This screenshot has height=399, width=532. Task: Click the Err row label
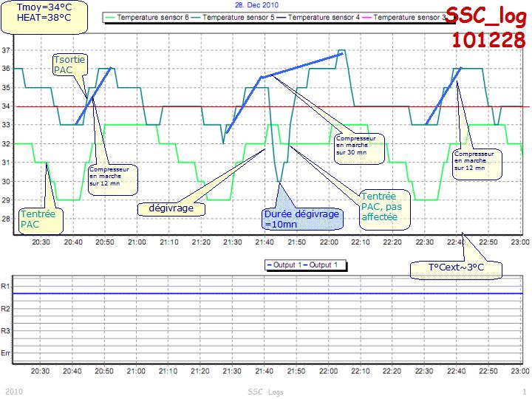click(6, 352)
